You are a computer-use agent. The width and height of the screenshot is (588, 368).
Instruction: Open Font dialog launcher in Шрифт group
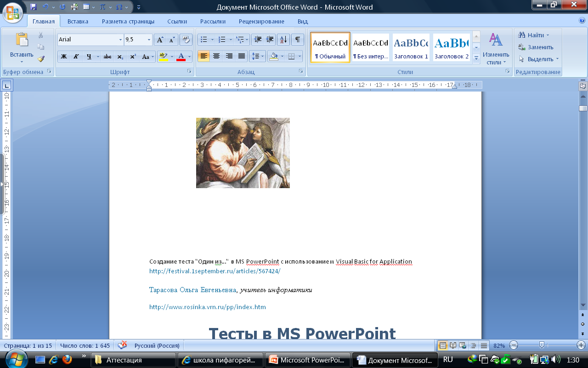coord(189,71)
